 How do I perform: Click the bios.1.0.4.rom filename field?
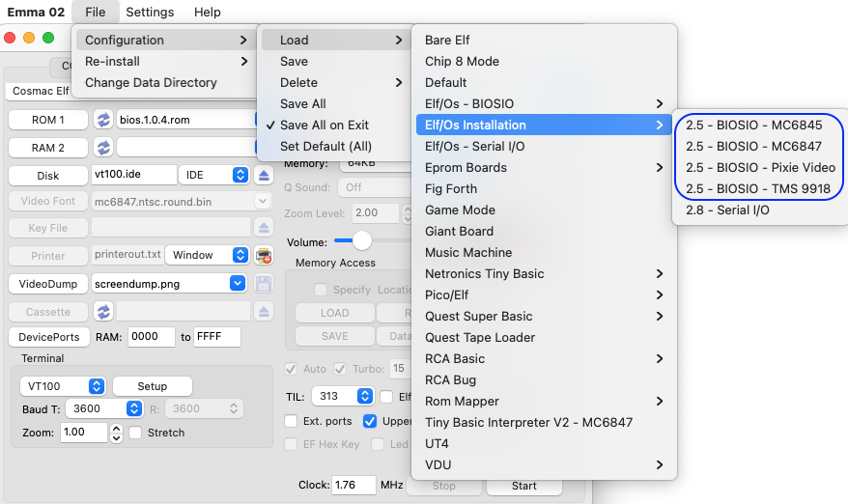pos(185,120)
